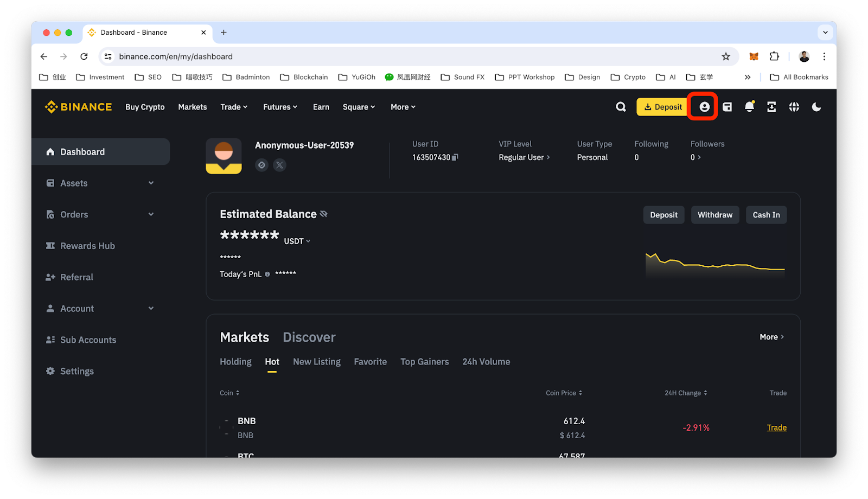Switch to the Discover tab
The image size is (868, 499).
click(309, 337)
